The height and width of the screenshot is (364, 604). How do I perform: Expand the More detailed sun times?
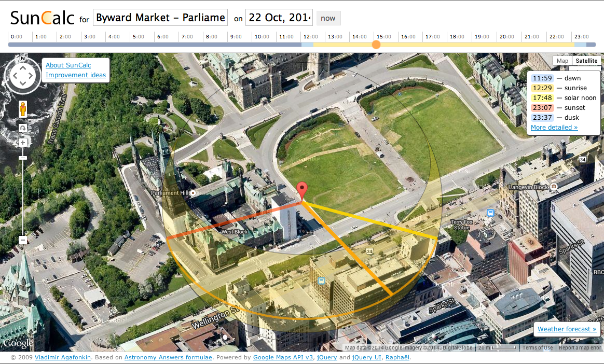coord(554,127)
